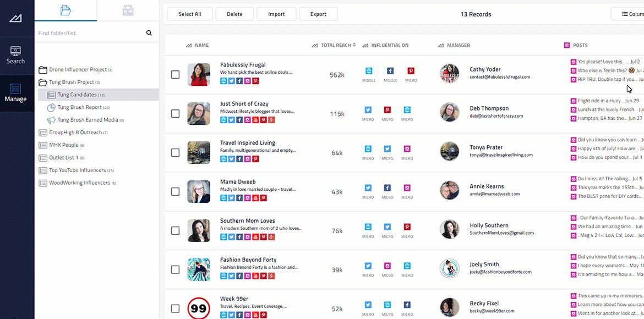Open the Search section in the sidebar
This screenshot has height=319, width=644.
pyautogui.click(x=15, y=55)
